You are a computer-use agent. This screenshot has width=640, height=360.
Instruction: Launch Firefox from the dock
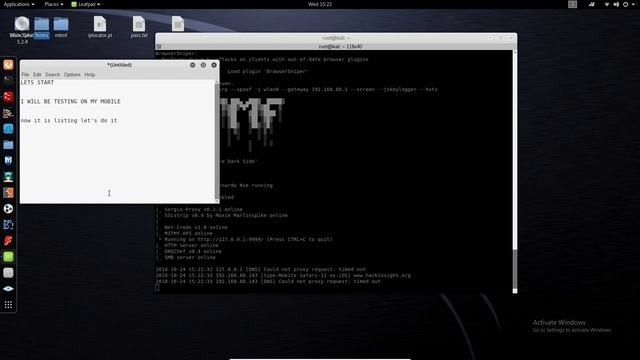click(x=8, y=64)
